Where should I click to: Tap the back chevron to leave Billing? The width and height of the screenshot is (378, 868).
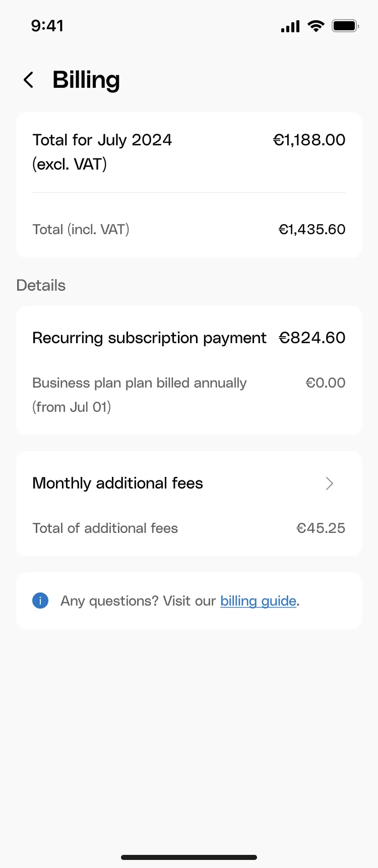point(29,80)
